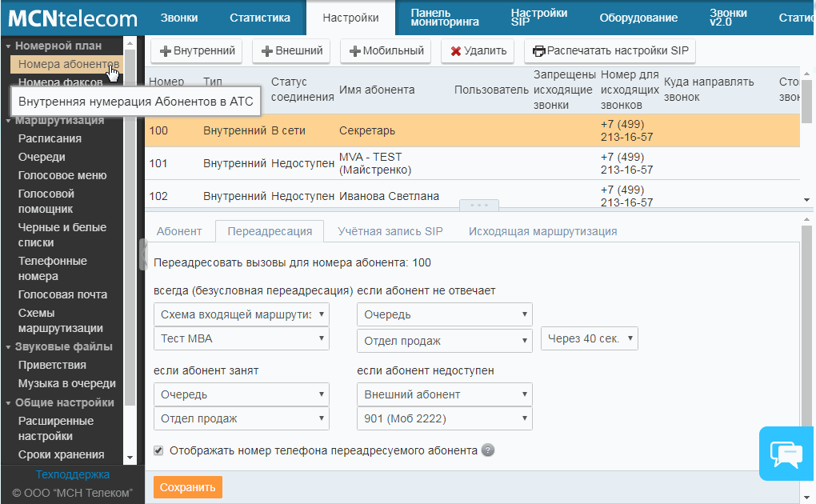Open the Через 40 сек. timeout dropdown

(x=590, y=338)
